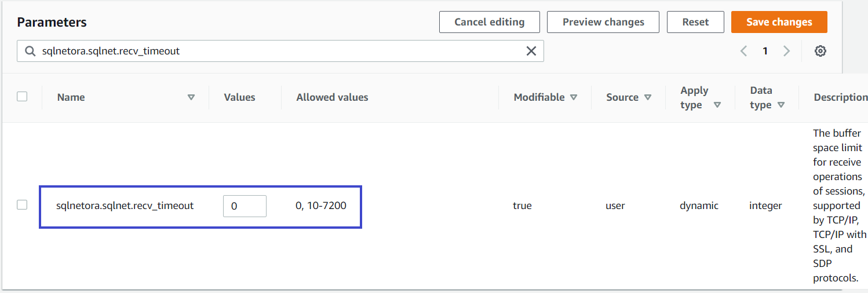
Task: Sort by Apply type column arrow
Action: [717, 105]
